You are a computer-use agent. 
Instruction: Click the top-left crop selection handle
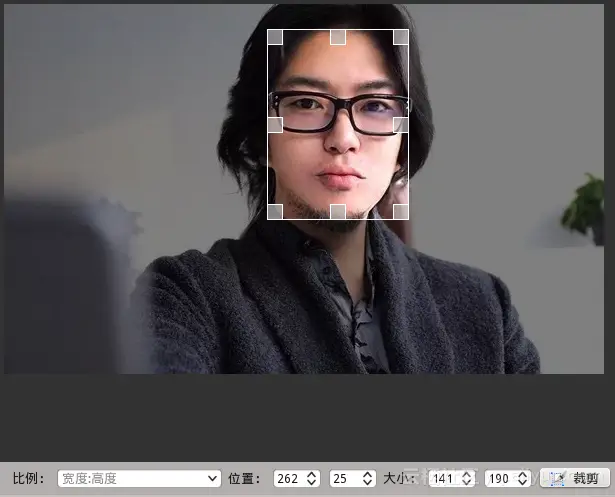[x=275, y=37]
